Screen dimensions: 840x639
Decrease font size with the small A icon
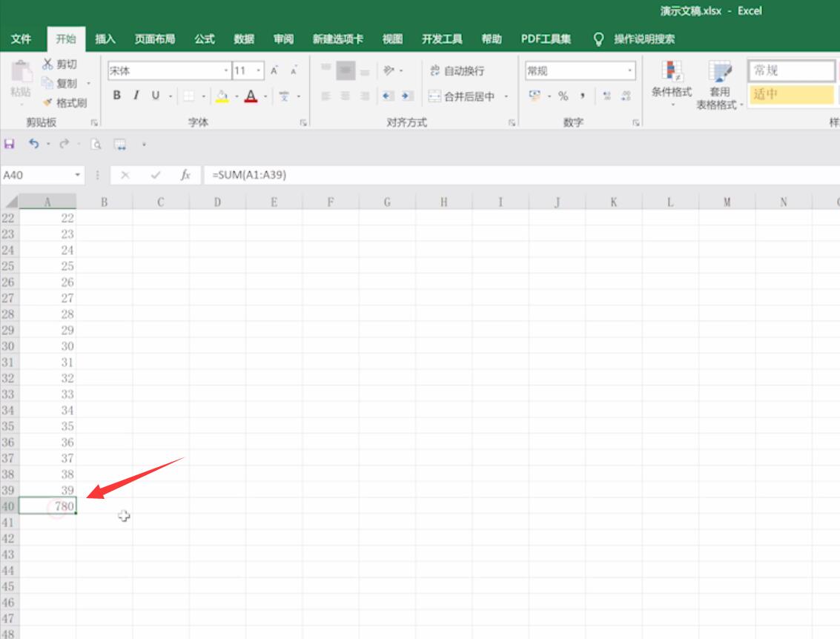pos(294,70)
